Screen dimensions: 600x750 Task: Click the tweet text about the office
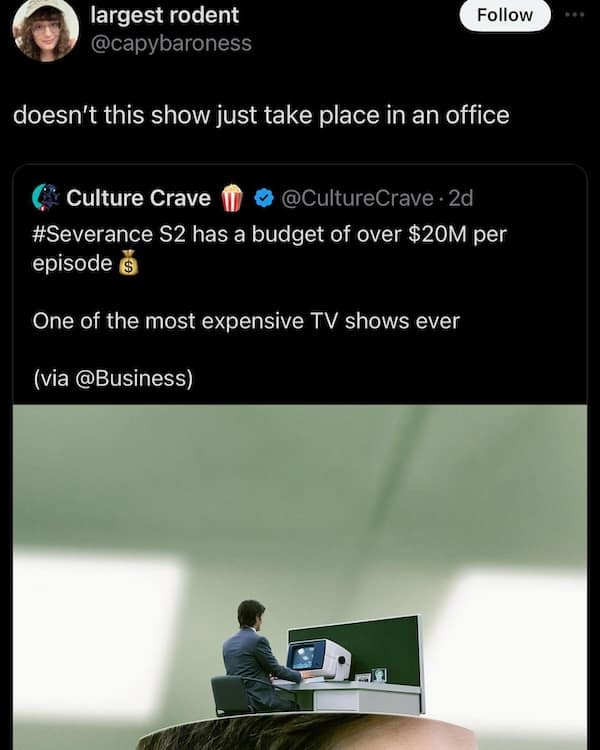pos(261,115)
